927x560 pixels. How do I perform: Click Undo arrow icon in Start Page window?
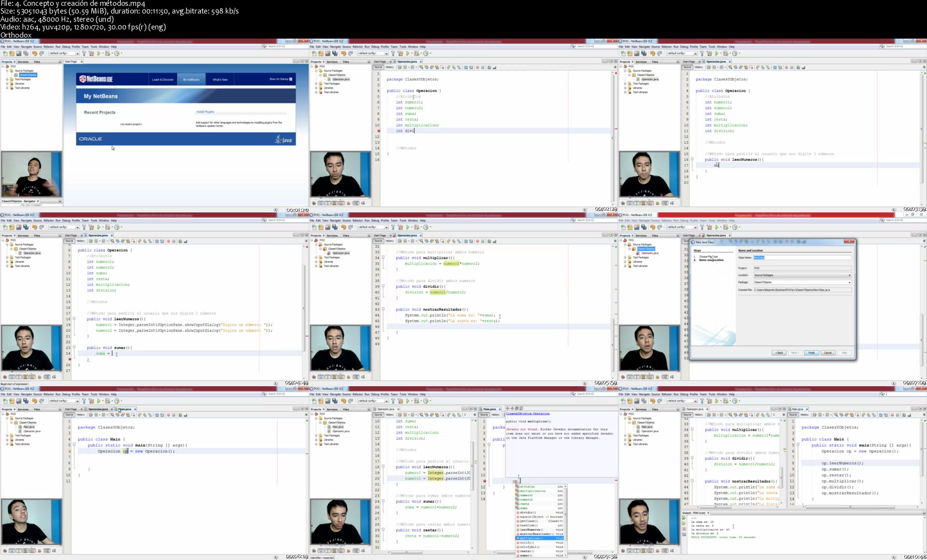pos(34,54)
